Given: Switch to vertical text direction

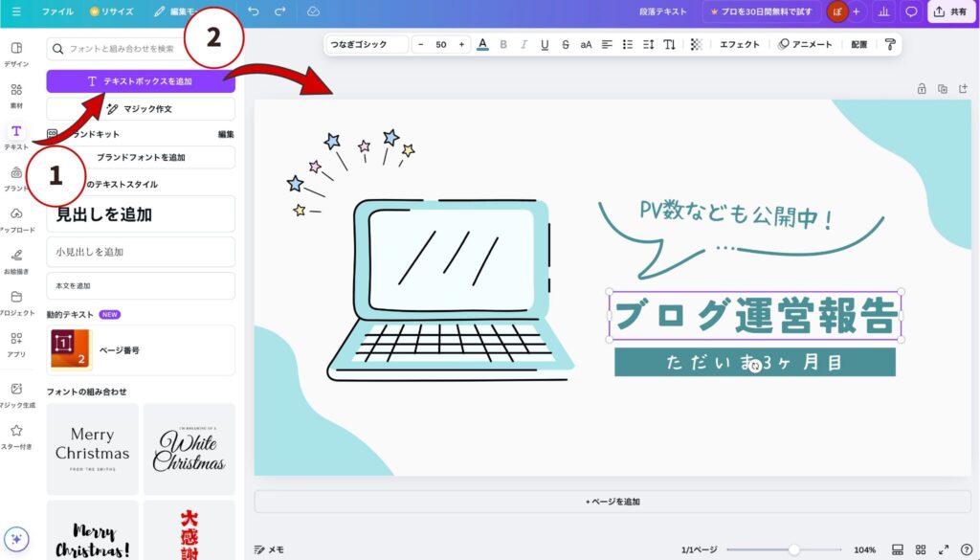Looking at the screenshot, I should pyautogui.click(x=669, y=44).
